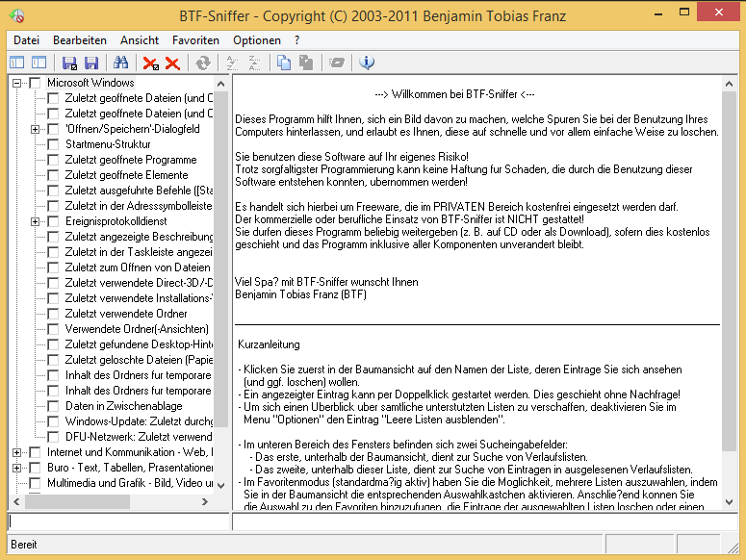Image resolution: width=746 pixels, height=560 pixels.
Task: Click the sort Z to A icon
Action: pos(254,63)
